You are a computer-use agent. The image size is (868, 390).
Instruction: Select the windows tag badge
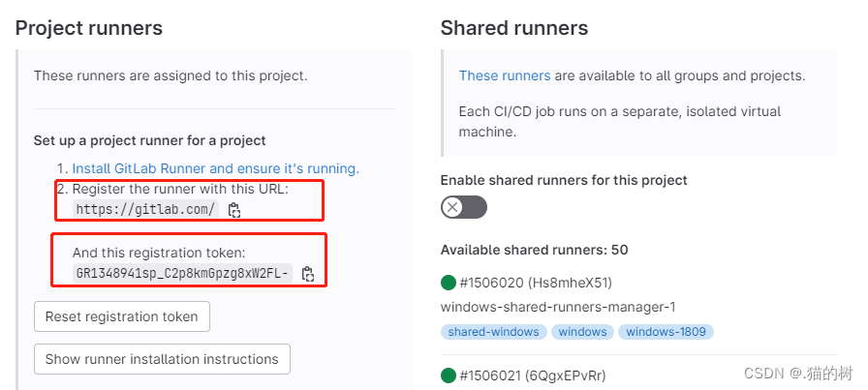[x=582, y=332]
